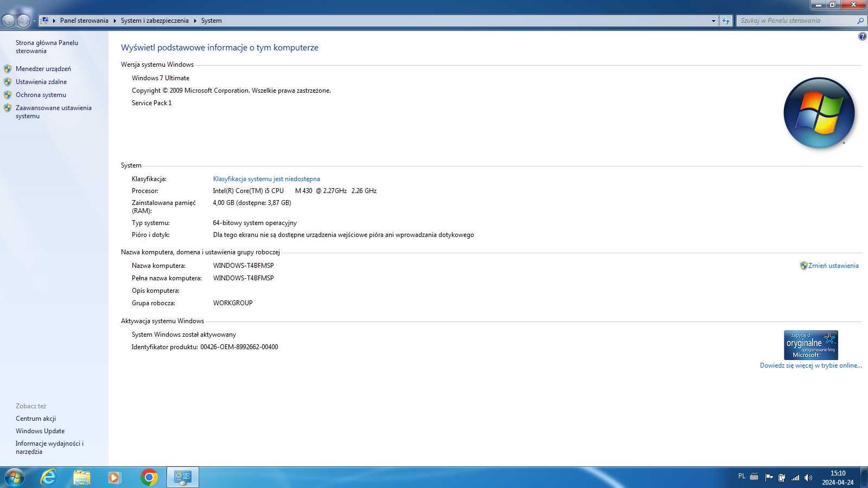The height and width of the screenshot is (488, 868).
Task: Click the on-screen keyboard tray icon
Action: [754, 477]
